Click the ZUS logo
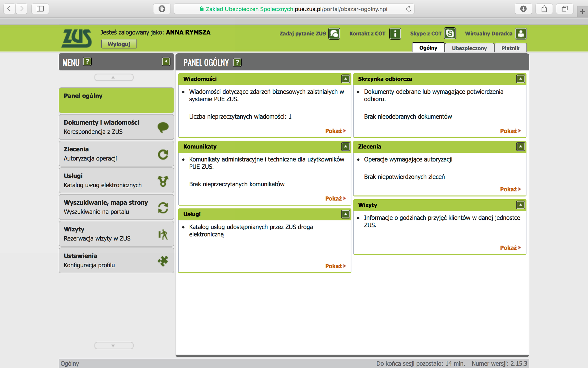 point(76,38)
